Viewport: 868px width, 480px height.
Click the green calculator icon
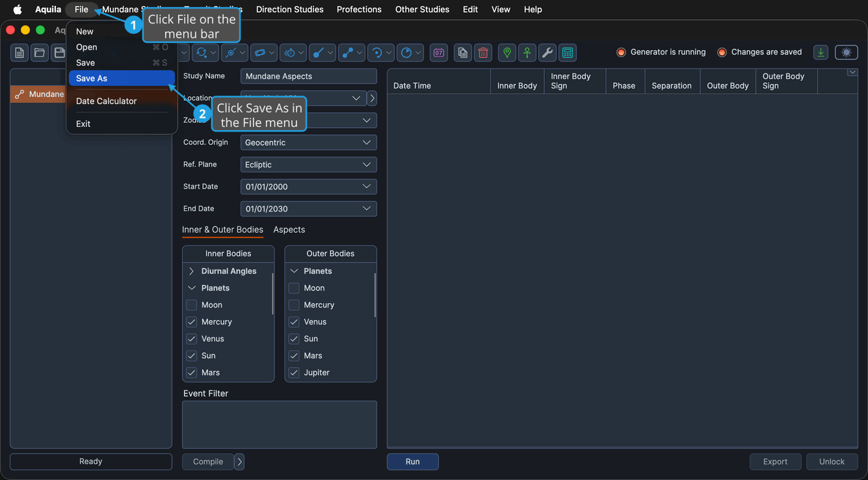click(568, 53)
